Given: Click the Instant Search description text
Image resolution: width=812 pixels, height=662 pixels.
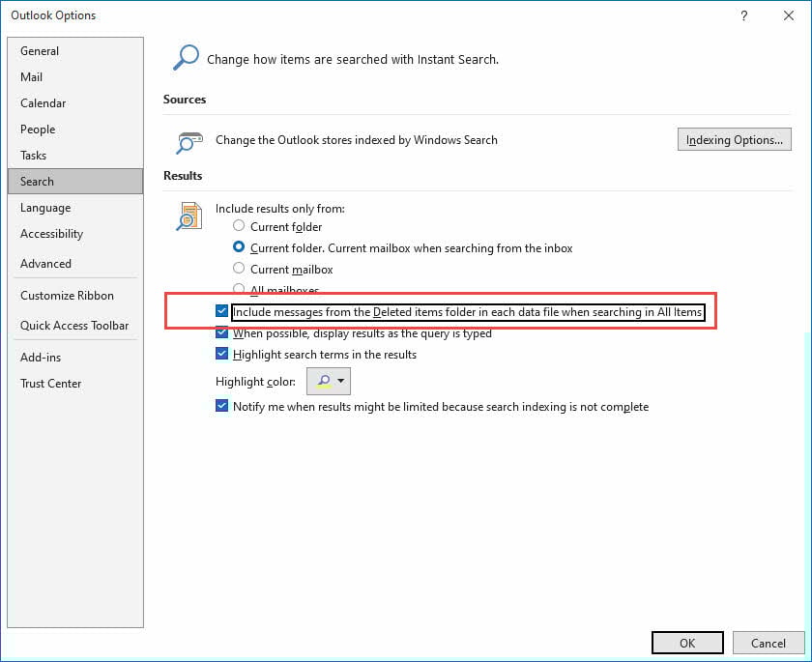Looking at the screenshot, I should pos(353,60).
